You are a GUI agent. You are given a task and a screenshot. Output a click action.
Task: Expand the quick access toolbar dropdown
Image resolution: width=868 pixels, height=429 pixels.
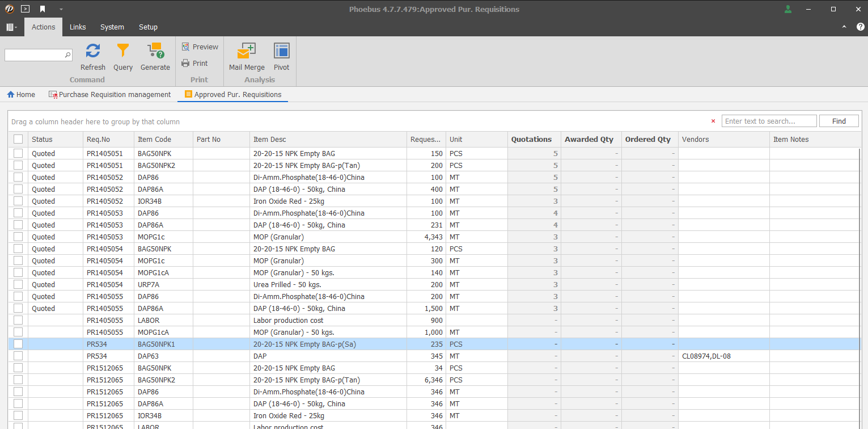click(x=61, y=9)
